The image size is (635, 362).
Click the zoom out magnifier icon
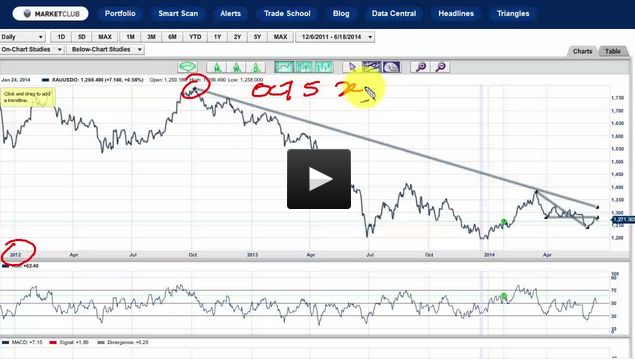pyautogui.click(x=441, y=67)
